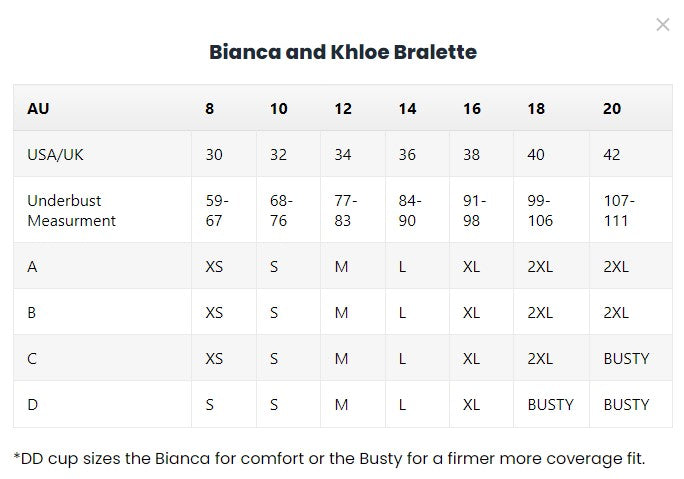Click AU size 20 column header
This screenshot has width=684, height=479.
(612, 109)
